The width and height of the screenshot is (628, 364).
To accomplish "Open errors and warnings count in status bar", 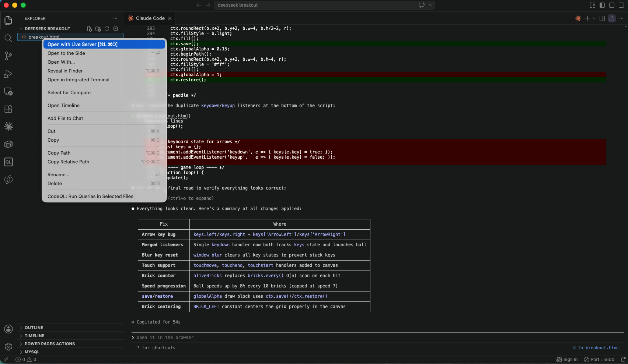I will click(x=26, y=360).
